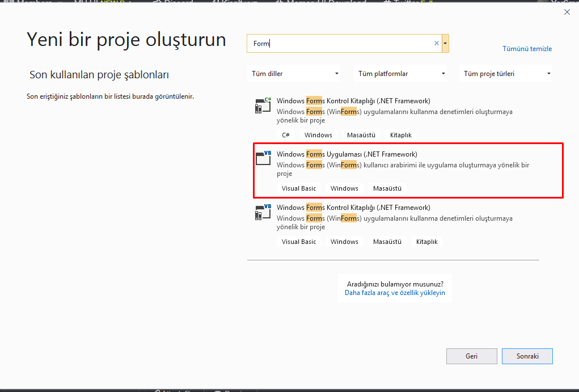Click the VB Windows Forms Control Library icon
This screenshot has width=579, height=392.
coord(263,212)
